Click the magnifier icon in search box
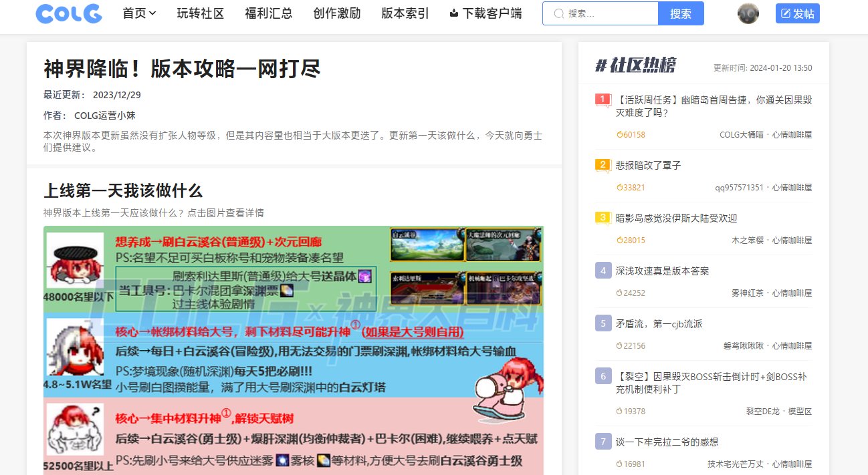868x475 pixels. tap(558, 13)
